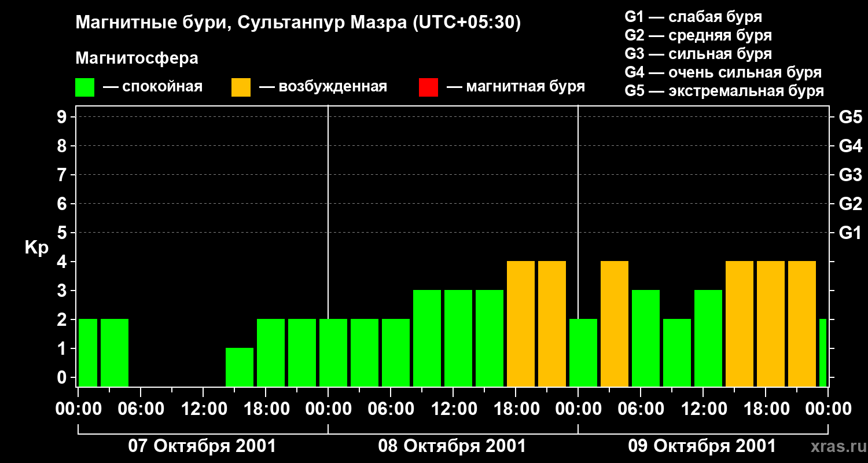Click the 'G3 — сильная буря' legend entry

[x=698, y=54]
